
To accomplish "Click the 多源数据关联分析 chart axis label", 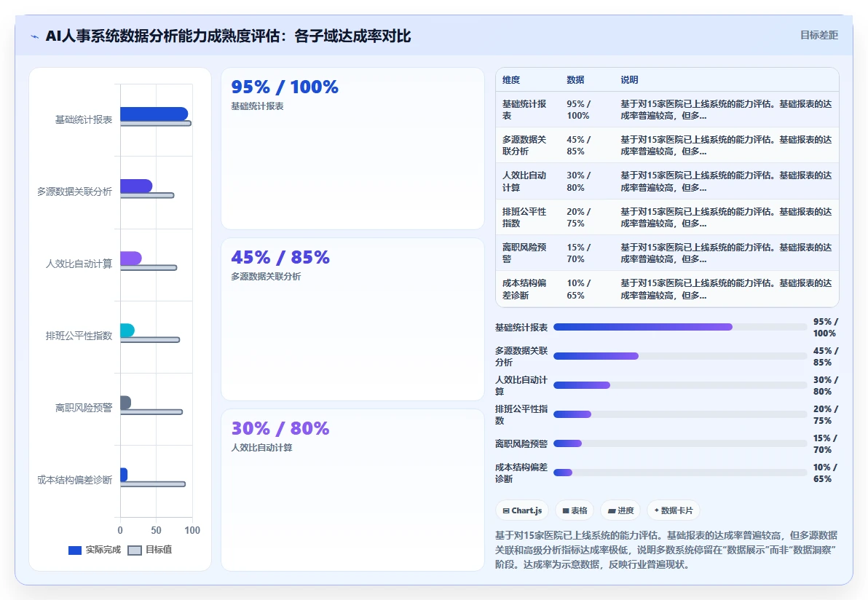I will tap(75, 192).
